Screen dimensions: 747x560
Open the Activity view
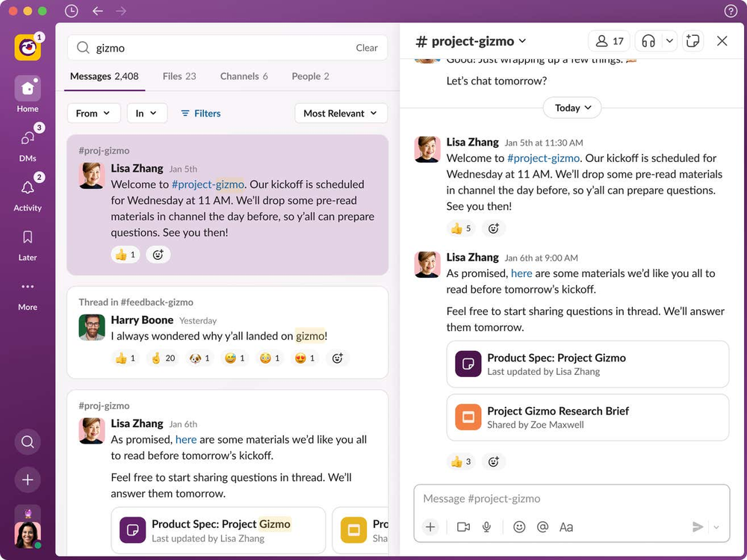click(x=27, y=188)
